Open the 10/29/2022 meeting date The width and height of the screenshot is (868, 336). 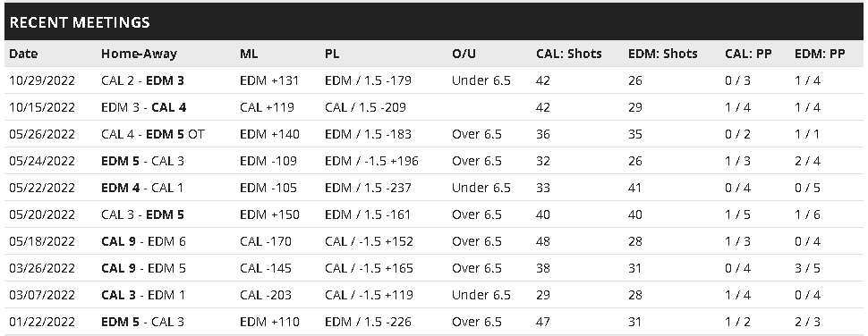42,80
